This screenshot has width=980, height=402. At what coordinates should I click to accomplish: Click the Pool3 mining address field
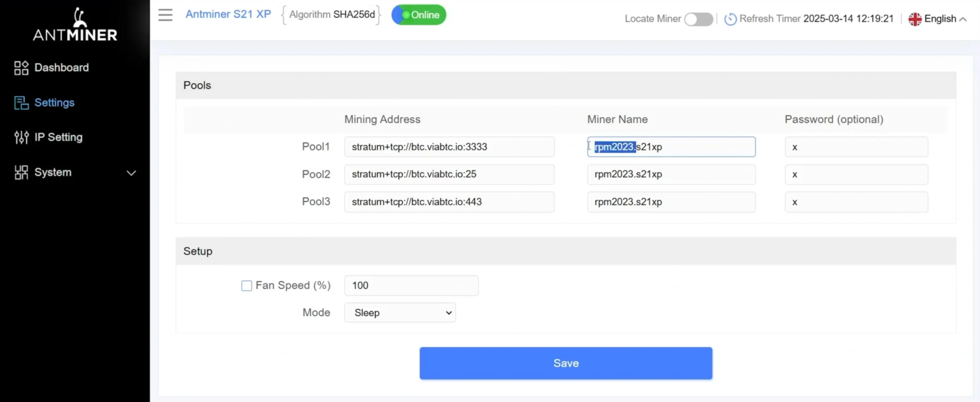449,202
